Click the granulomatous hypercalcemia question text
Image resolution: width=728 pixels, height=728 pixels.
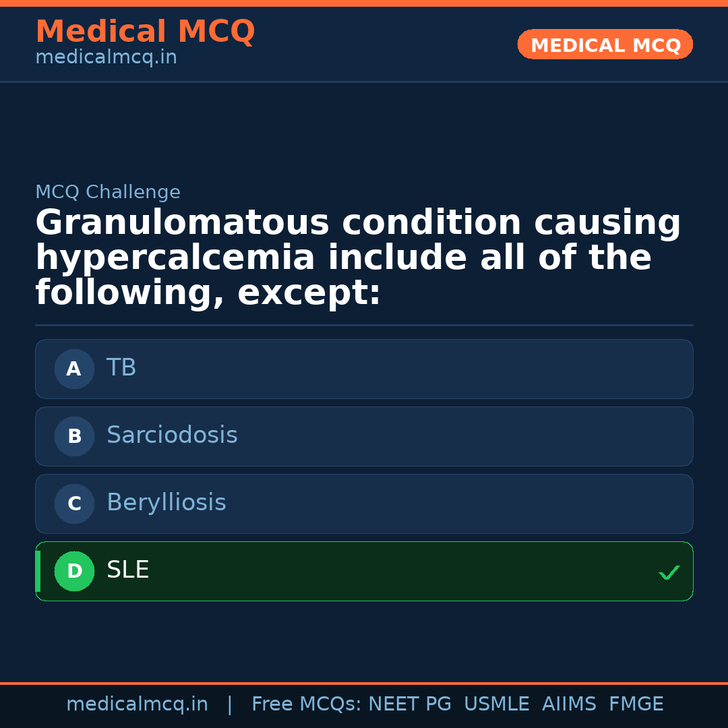click(357, 258)
